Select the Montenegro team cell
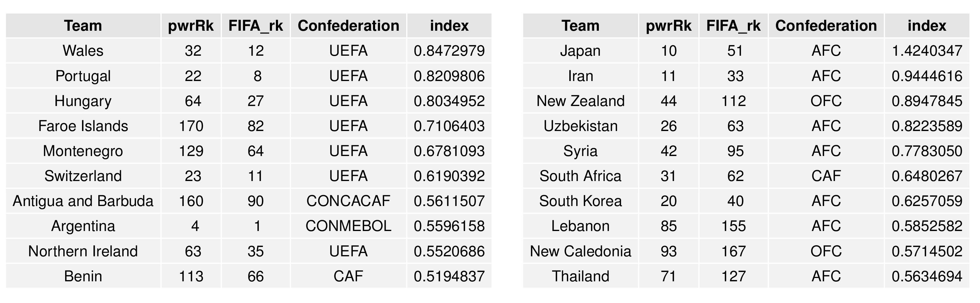This screenshot has height=303, width=980. [x=83, y=151]
